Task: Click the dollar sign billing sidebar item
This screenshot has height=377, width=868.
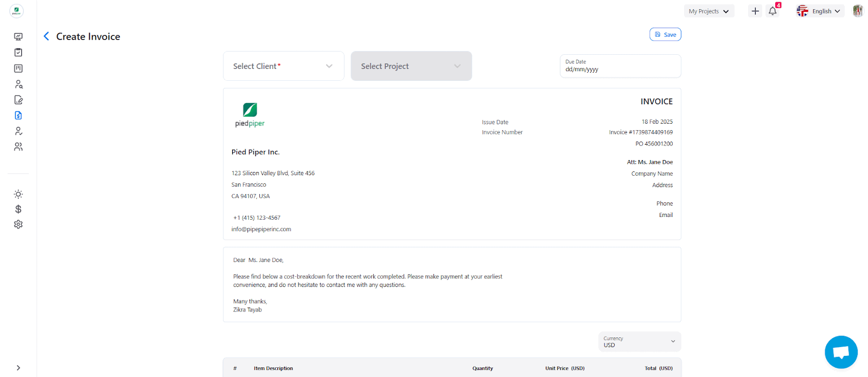Action: pos(18,209)
